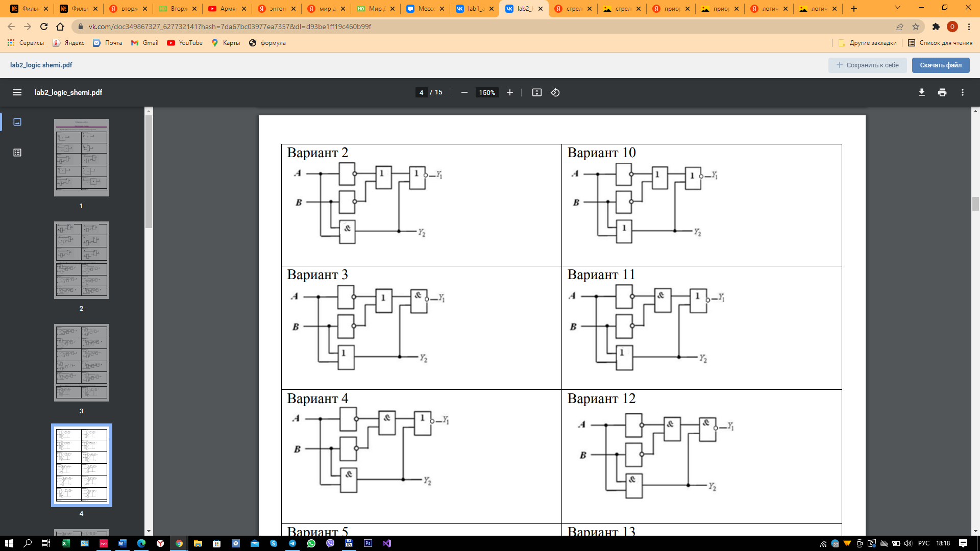Image resolution: width=980 pixels, height=551 pixels.
Task: Click Сохранить к себе button
Action: point(867,65)
